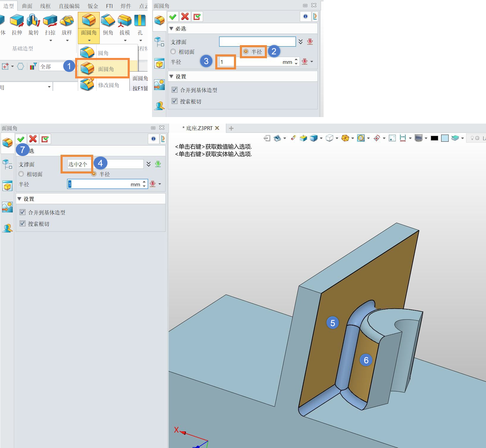Select 半径 radio in upper 面圆角 dialog
The image size is (486, 448).
point(246,51)
